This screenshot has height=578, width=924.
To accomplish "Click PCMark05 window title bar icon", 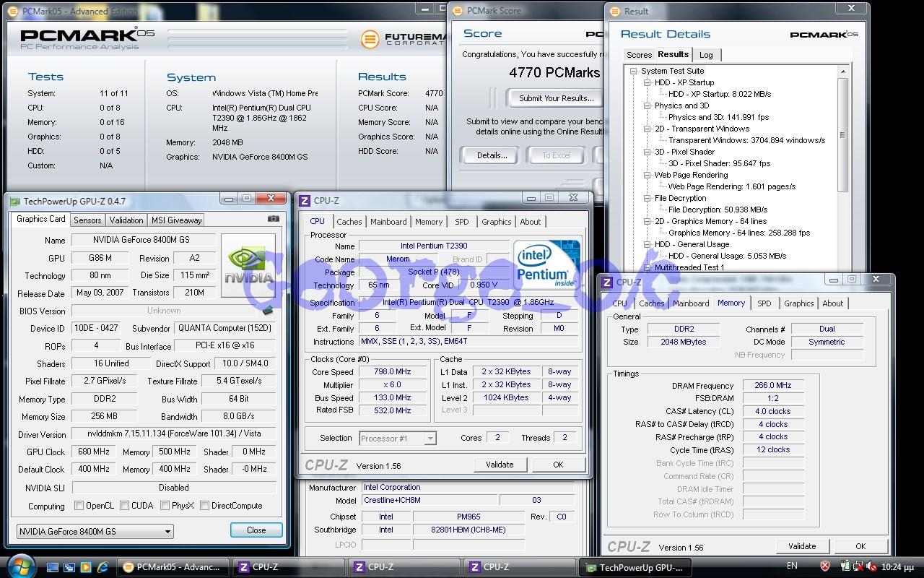I will pos(14,11).
